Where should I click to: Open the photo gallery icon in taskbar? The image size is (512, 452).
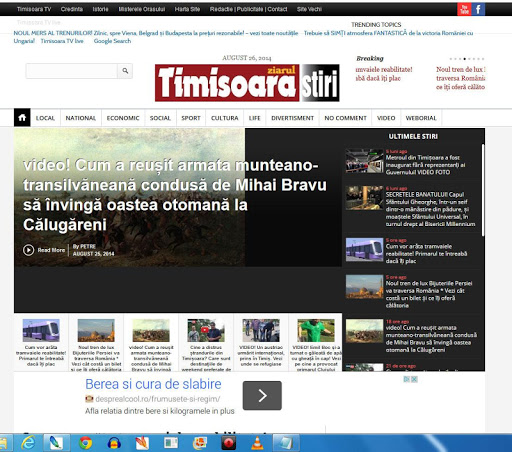(x=200, y=443)
